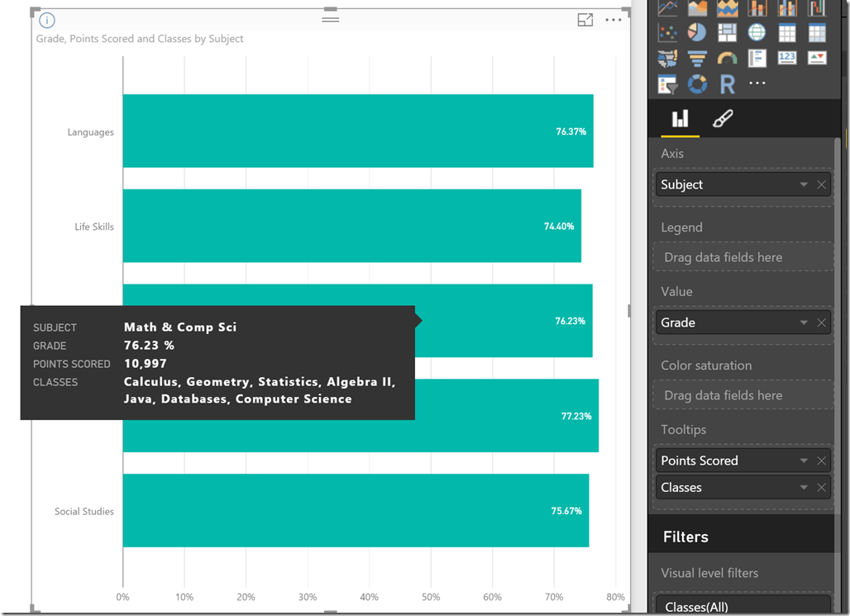Select the pie chart visualization
The image size is (850, 616).
pyautogui.click(x=697, y=32)
